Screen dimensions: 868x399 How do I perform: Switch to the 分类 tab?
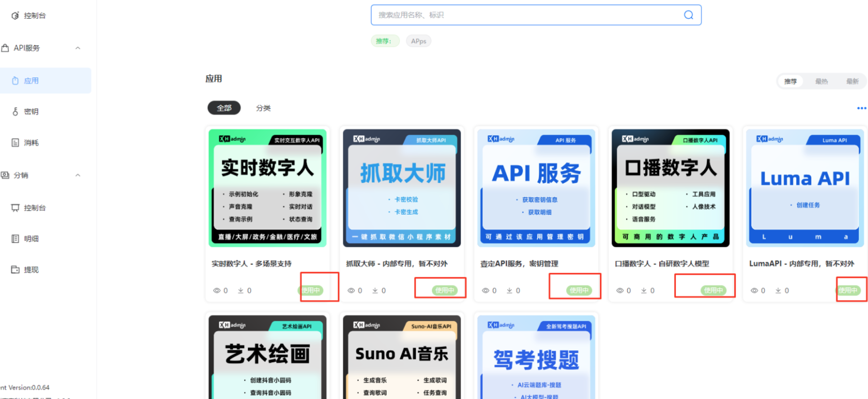(263, 108)
